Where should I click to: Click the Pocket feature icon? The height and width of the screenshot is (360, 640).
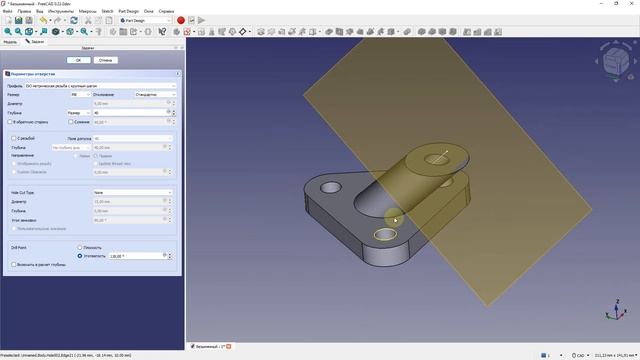tap(329, 31)
